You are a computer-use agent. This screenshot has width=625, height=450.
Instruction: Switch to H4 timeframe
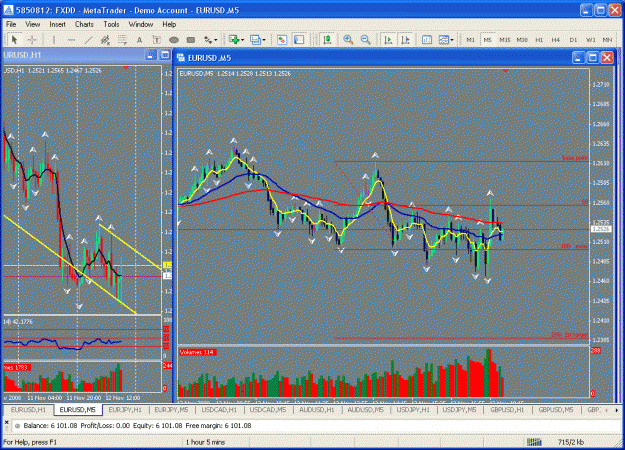pyautogui.click(x=556, y=40)
